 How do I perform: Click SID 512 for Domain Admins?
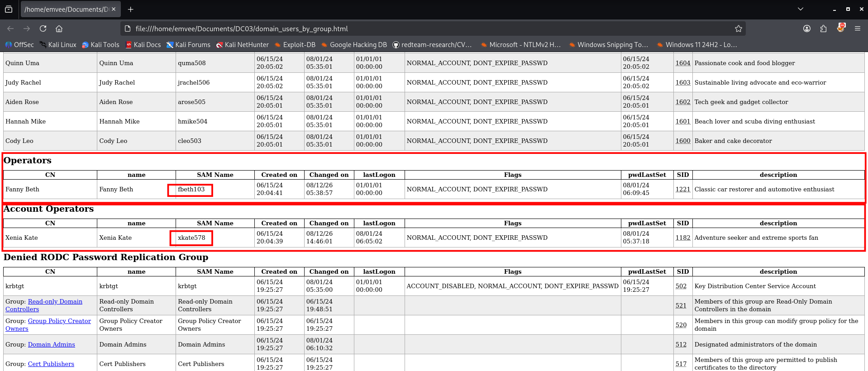pos(681,344)
